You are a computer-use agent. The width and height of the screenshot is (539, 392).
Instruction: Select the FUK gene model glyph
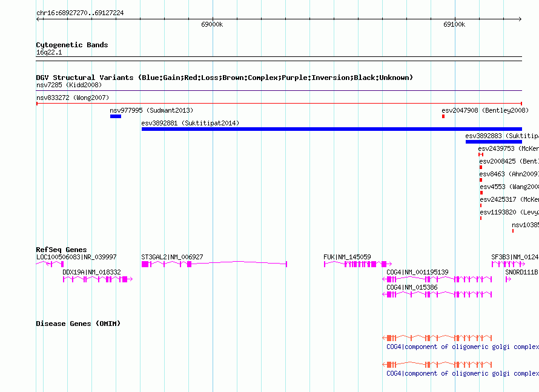[x=358, y=264]
